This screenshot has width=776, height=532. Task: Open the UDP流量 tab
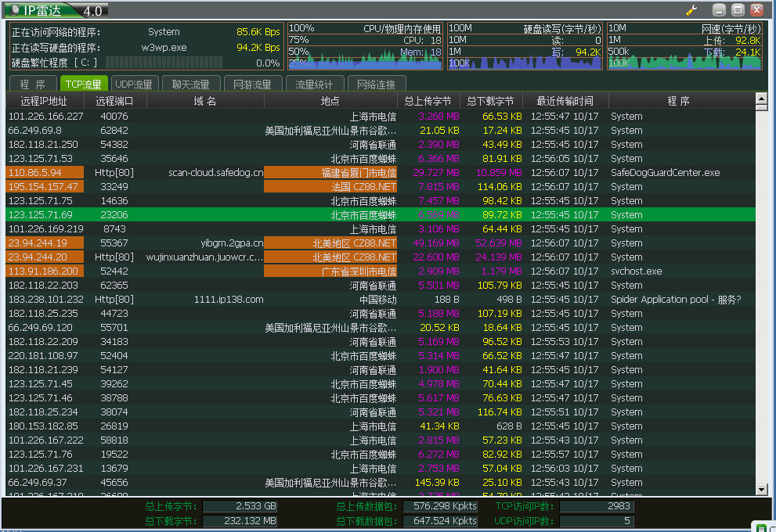click(134, 84)
